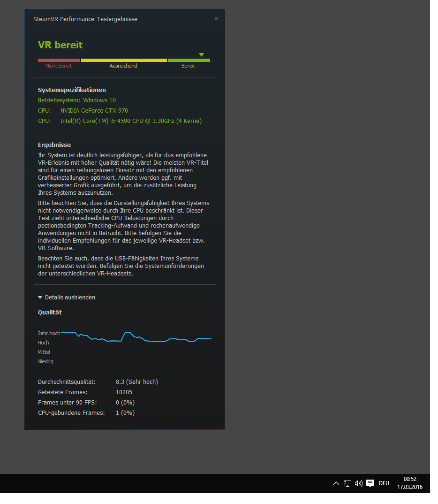Click the Ergebnisse heading

(x=54, y=145)
